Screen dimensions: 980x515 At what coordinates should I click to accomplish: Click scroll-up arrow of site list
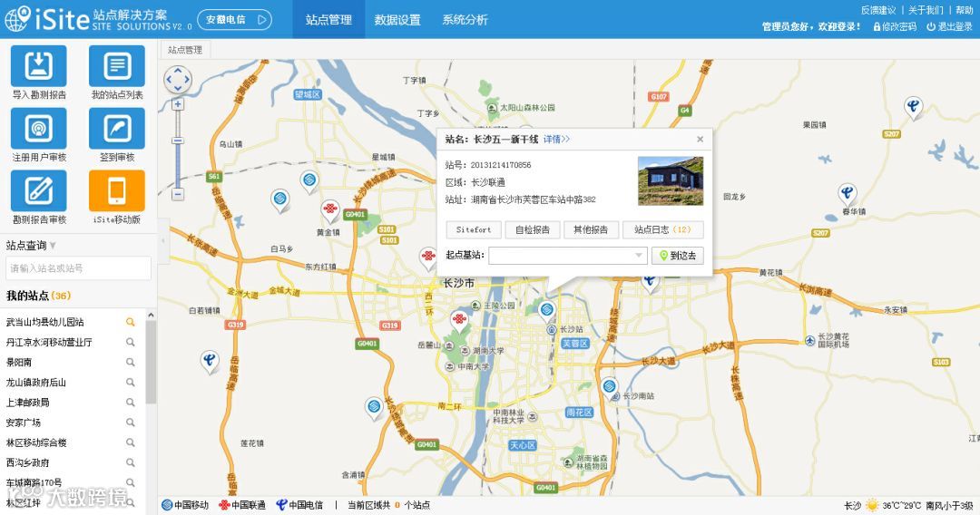click(x=151, y=316)
